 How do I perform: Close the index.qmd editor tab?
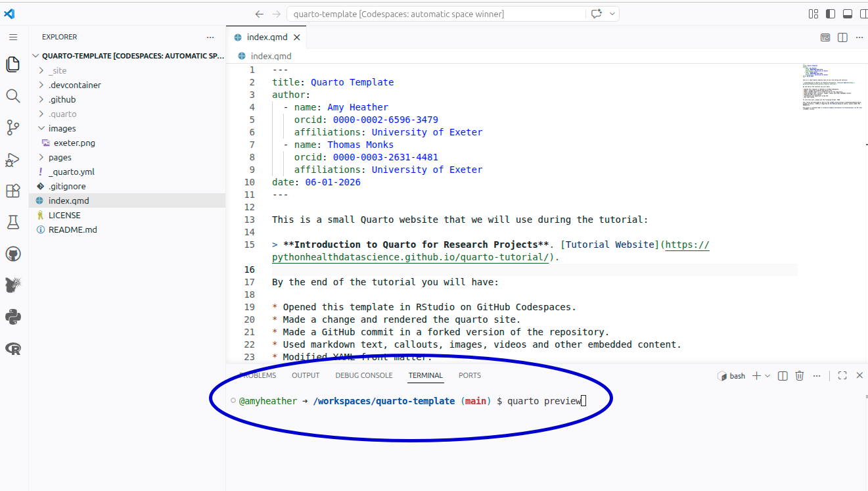tap(297, 37)
